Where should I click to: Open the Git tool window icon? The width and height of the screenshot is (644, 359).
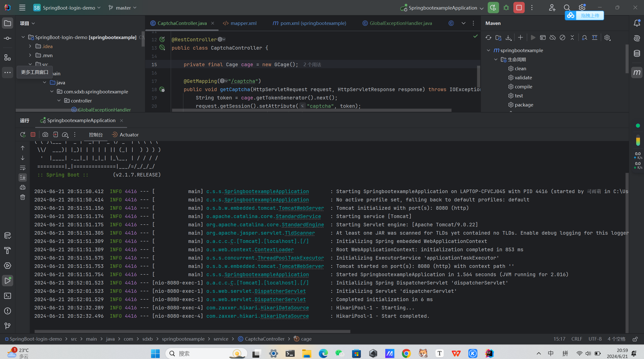click(x=8, y=326)
